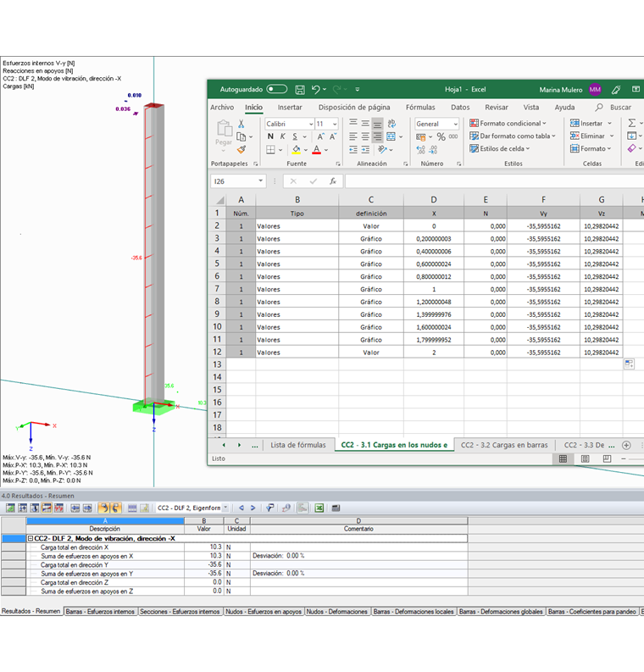Click the Wrap Text icon
Viewport: 644px width, 672px height.
click(391, 124)
